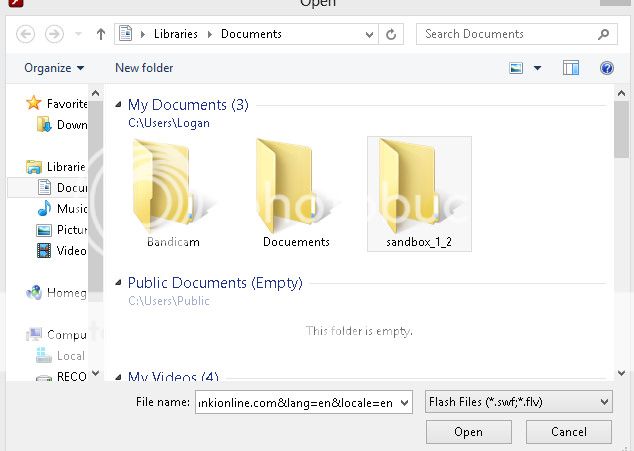This screenshot has height=451, width=634.
Task: Click New folder in the toolbar
Action: coord(144,68)
